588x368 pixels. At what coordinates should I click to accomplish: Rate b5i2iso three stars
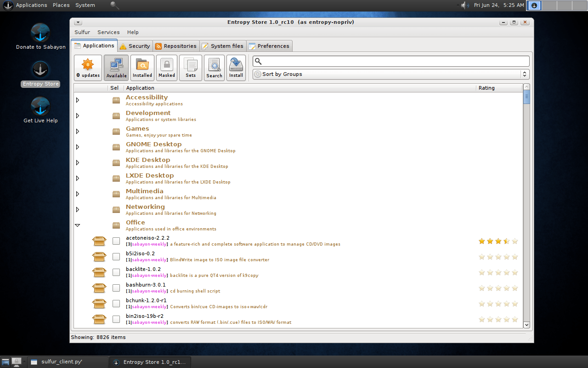coord(498,257)
